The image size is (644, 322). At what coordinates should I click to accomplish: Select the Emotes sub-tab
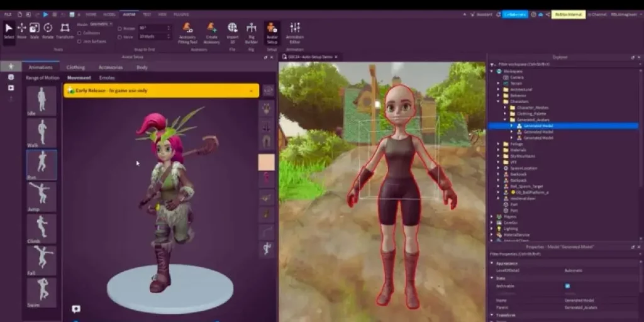click(x=107, y=77)
